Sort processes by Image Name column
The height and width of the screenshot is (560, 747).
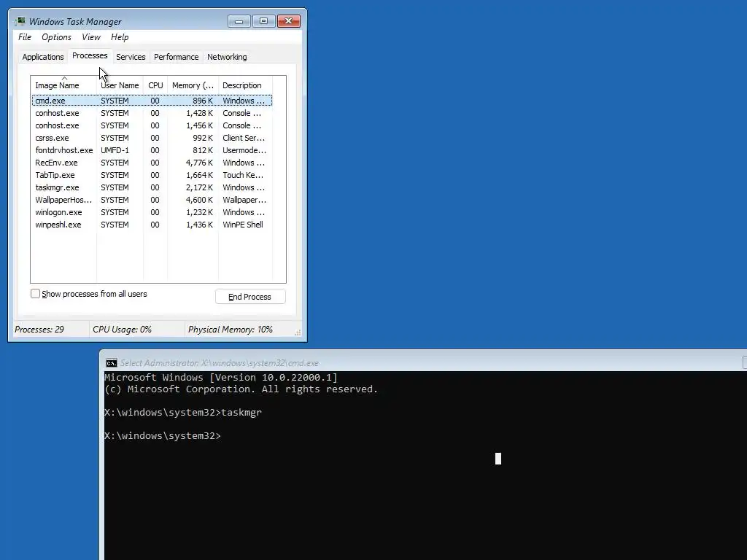64,86
